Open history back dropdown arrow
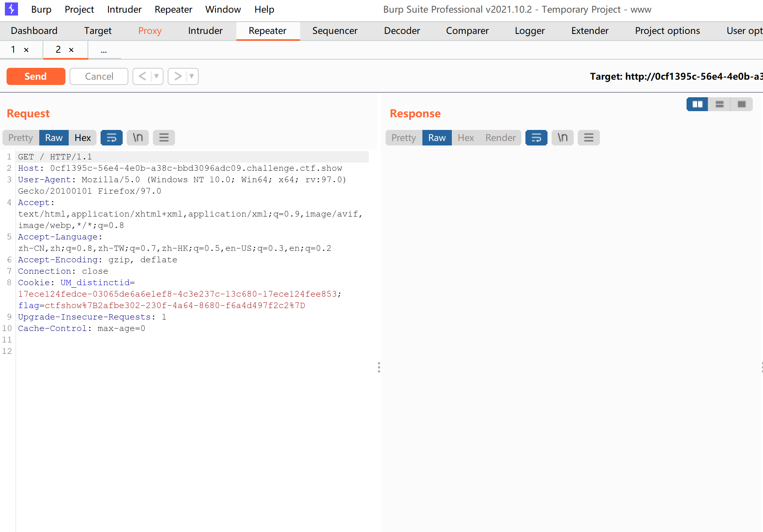The image size is (763, 532). click(x=157, y=76)
